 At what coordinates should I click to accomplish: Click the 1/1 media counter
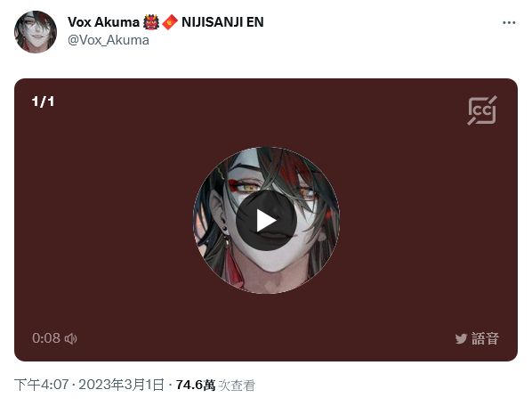coord(43,101)
